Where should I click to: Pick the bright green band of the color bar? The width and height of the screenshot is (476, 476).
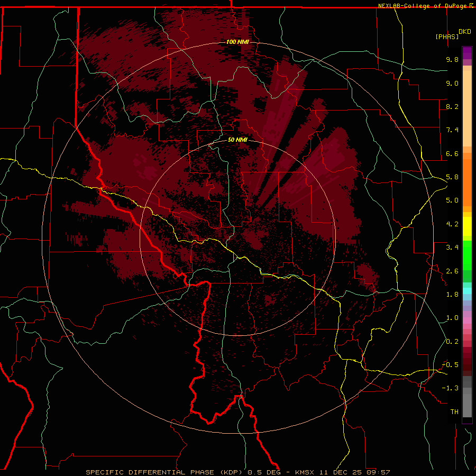click(x=467, y=255)
